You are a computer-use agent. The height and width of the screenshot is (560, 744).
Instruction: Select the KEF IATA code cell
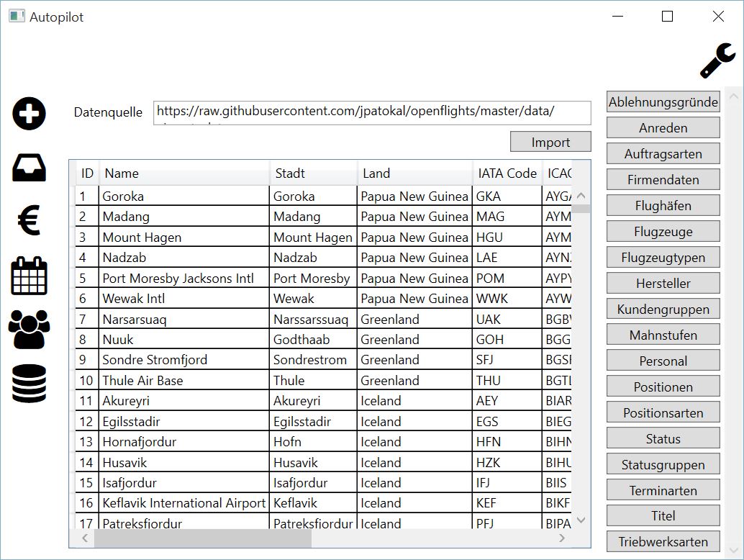[507, 503]
